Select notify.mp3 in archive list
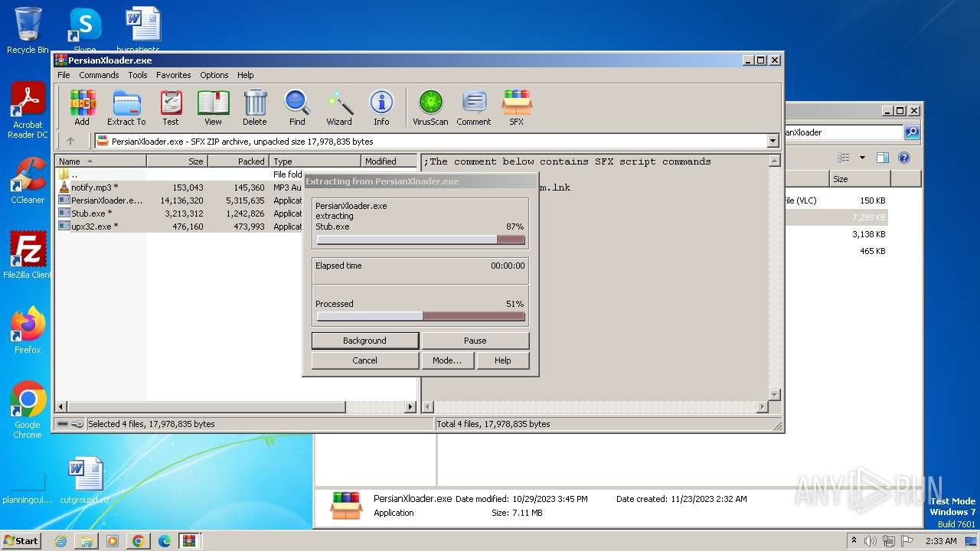This screenshot has width=980, height=551. click(x=94, y=187)
